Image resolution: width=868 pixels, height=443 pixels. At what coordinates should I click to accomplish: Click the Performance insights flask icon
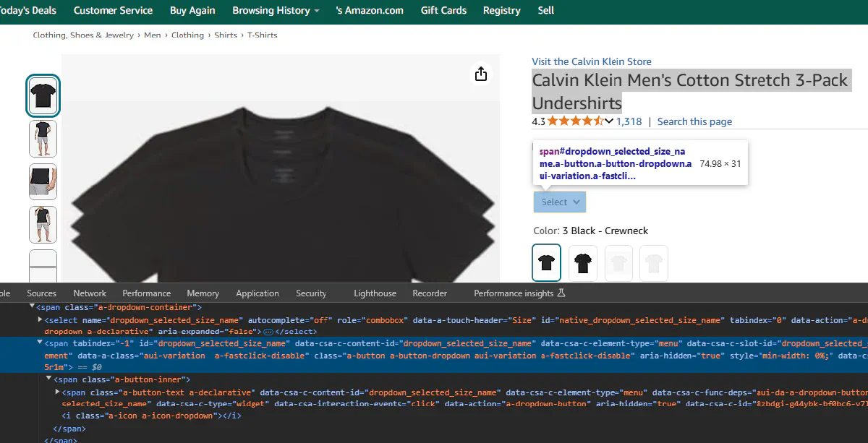(x=561, y=293)
